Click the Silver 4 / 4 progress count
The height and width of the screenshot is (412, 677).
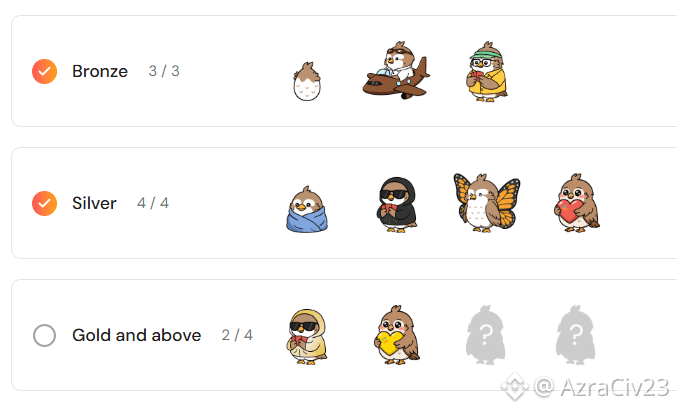tap(153, 203)
